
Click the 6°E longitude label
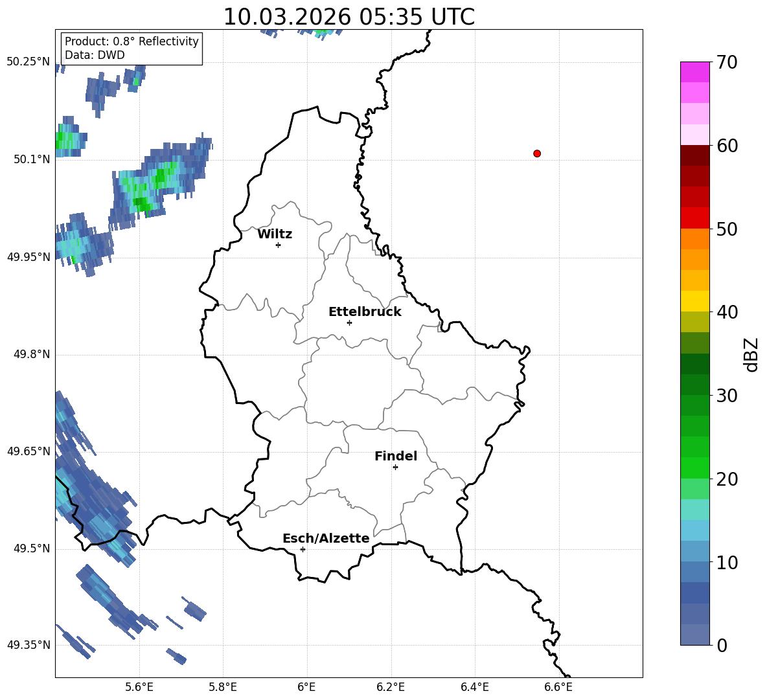tap(306, 687)
